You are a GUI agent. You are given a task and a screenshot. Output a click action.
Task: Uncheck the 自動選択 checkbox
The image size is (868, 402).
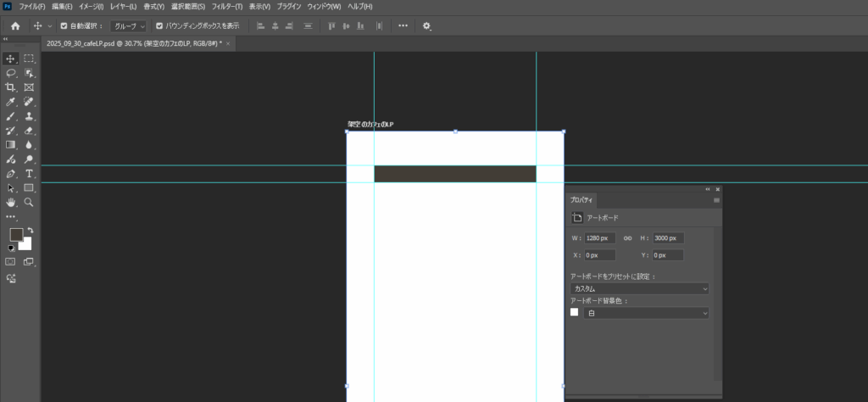click(64, 25)
